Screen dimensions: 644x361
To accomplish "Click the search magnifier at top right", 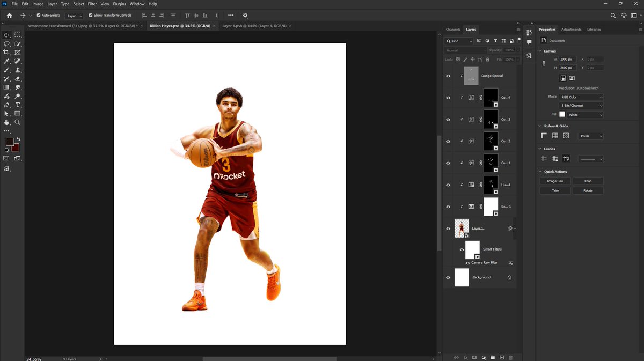I will point(613,16).
